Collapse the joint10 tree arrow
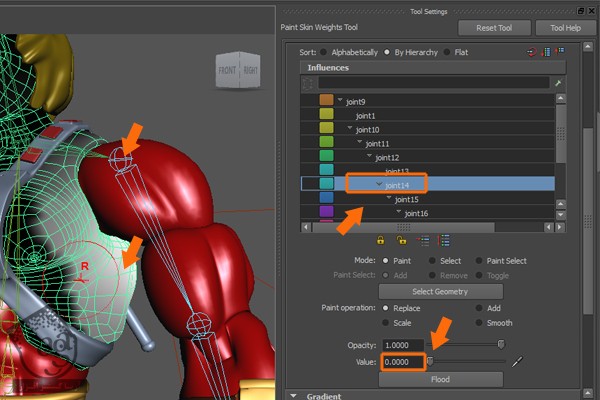The width and height of the screenshot is (600, 400). (350, 128)
